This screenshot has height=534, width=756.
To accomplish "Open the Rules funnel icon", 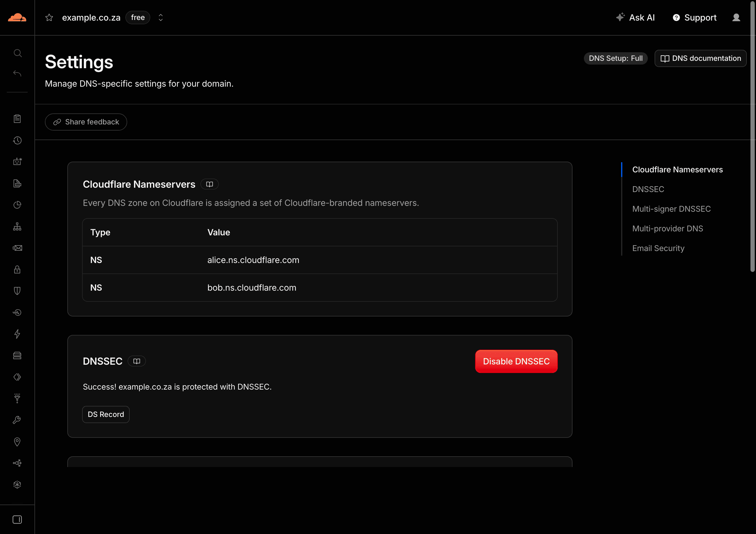I will 18,399.
